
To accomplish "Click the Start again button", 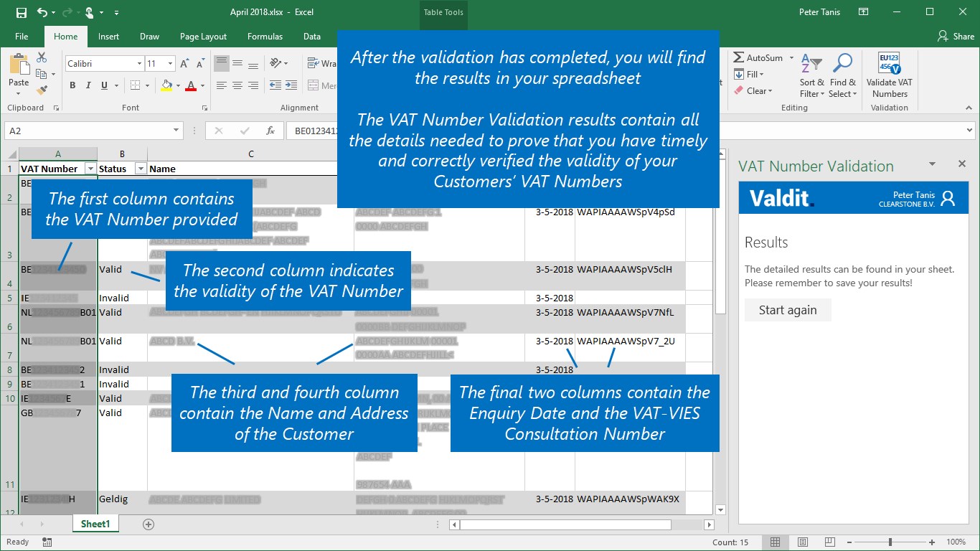I will coord(788,310).
